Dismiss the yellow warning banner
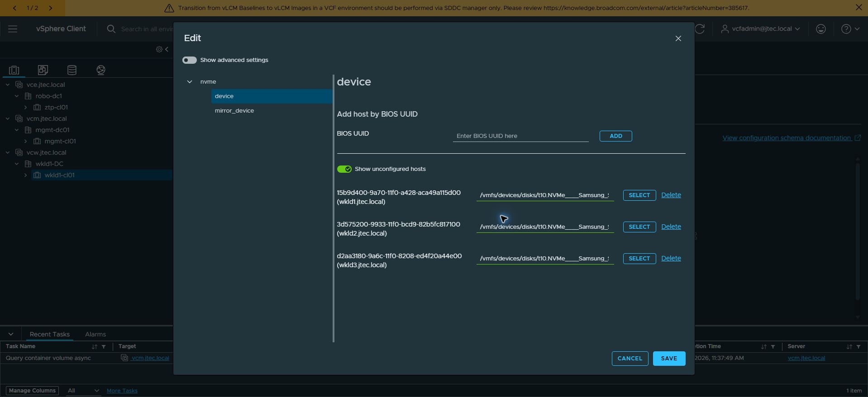Screen dimensions: 868x397 pyautogui.click(x=858, y=8)
